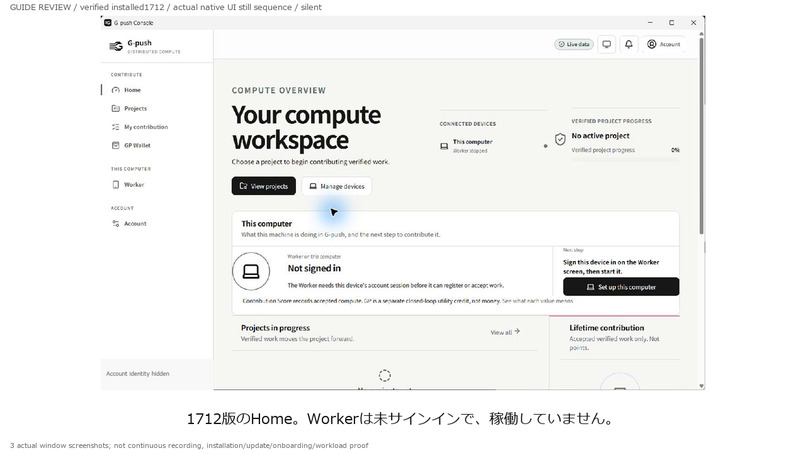Open View all for projects
Image resolution: width=806 pixels, height=453 pixels.
(x=505, y=332)
